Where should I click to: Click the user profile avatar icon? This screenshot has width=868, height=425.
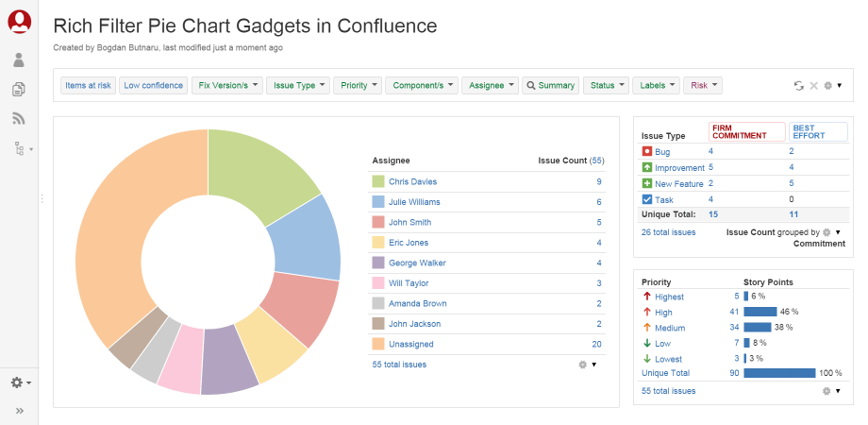(x=19, y=22)
